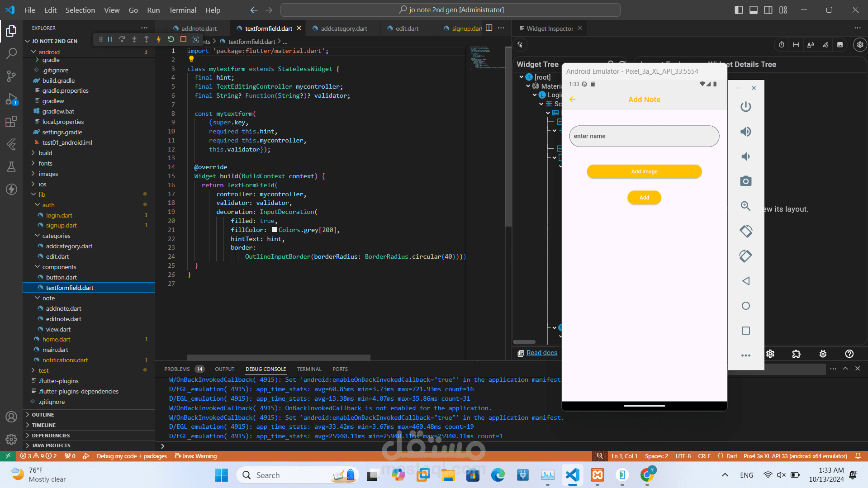Take an emulator screenshot with camera icon
Viewport: 868px width, 488px height.
[x=745, y=181]
